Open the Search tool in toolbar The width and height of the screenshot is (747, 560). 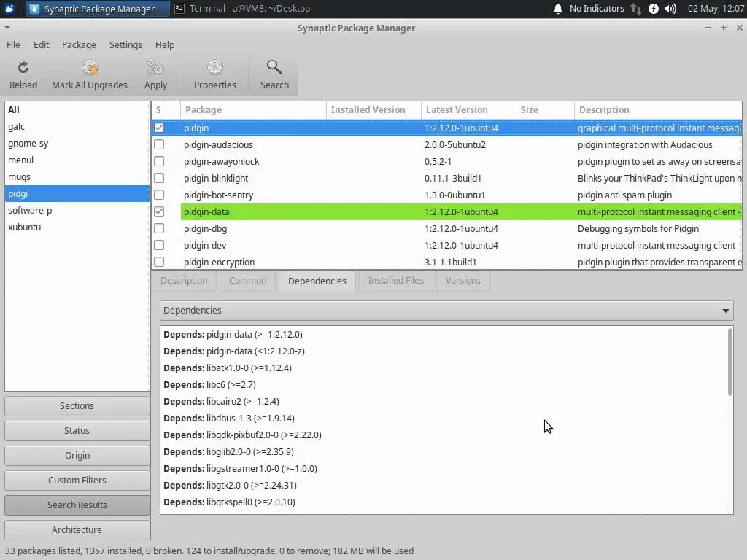click(x=274, y=75)
